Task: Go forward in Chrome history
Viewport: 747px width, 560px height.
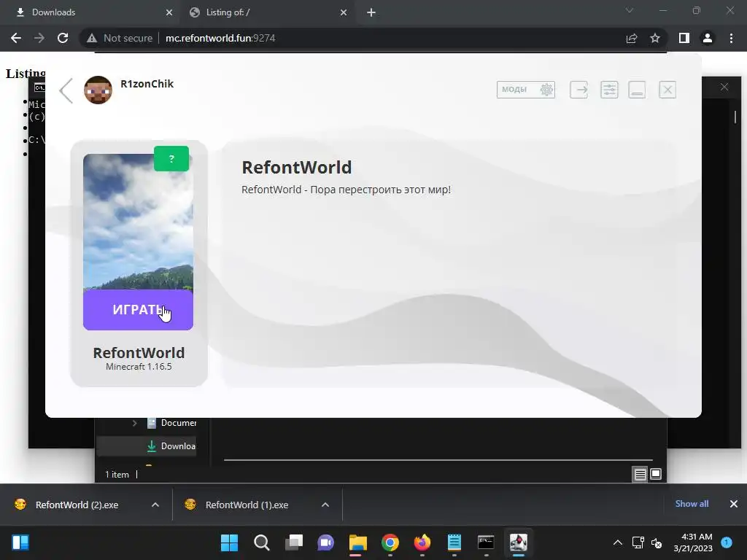Action: tap(39, 38)
